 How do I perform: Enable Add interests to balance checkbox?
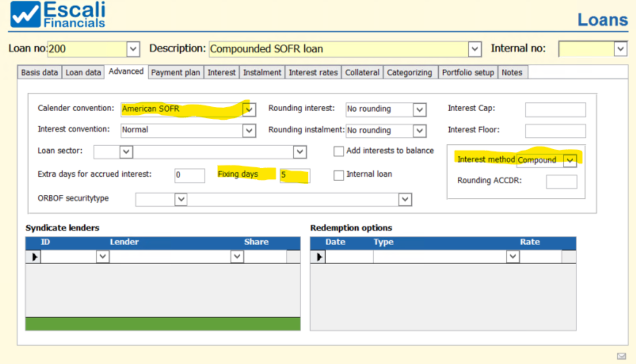coord(339,151)
